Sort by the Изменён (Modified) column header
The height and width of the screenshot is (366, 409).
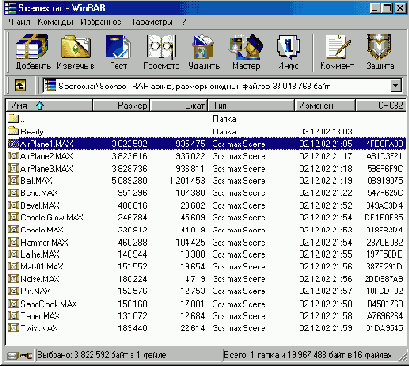(325, 106)
